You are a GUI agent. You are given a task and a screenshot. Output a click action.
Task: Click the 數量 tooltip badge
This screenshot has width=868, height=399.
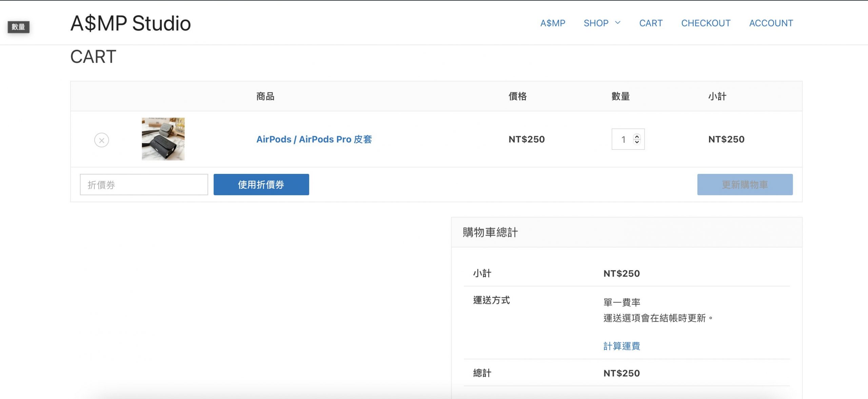pyautogui.click(x=18, y=27)
